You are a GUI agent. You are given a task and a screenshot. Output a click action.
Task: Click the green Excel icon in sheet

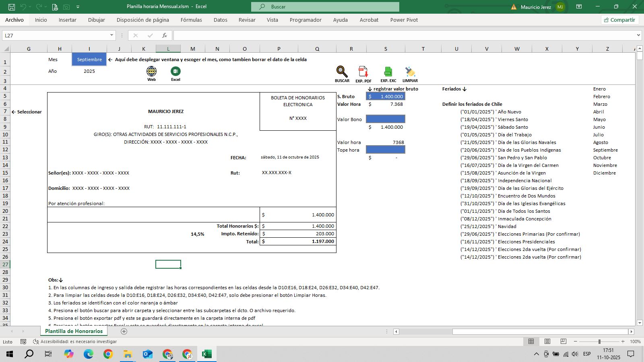tap(175, 72)
